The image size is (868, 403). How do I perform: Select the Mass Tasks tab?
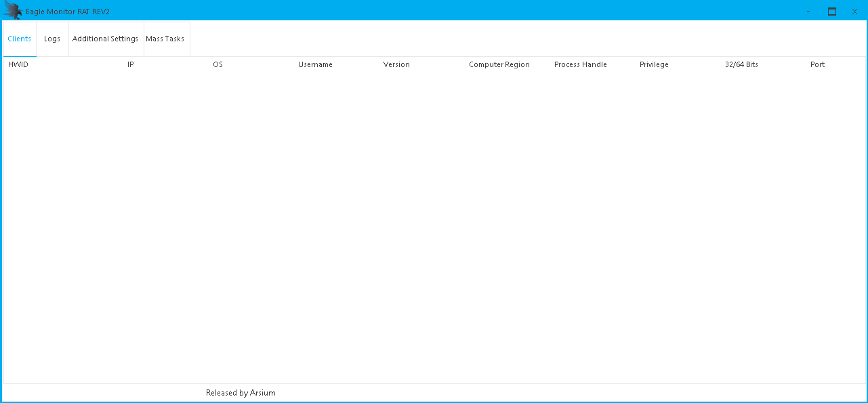165,39
